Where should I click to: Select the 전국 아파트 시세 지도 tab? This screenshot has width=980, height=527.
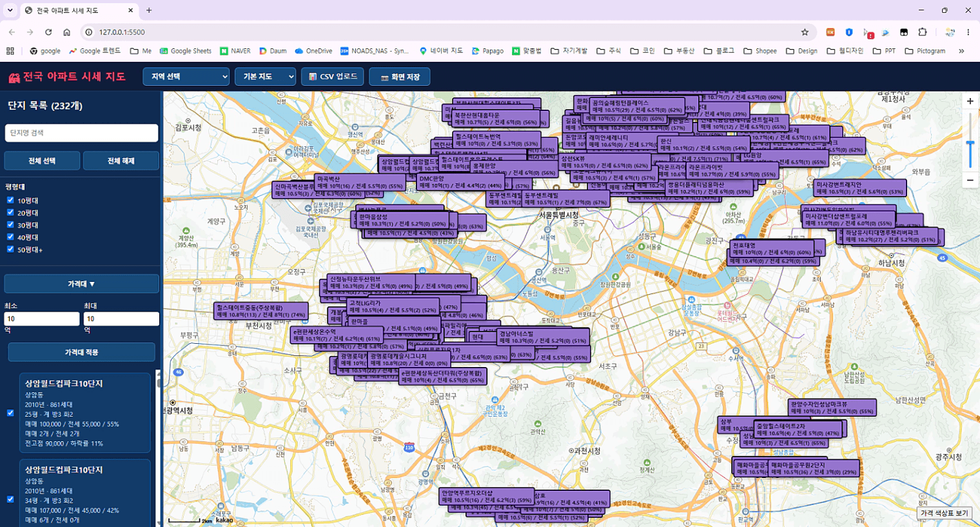point(79,10)
